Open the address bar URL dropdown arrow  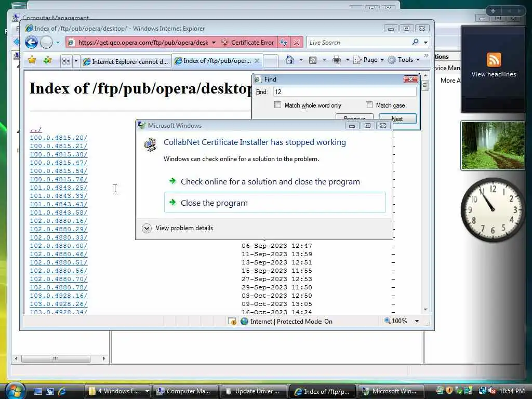click(x=214, y=43)
